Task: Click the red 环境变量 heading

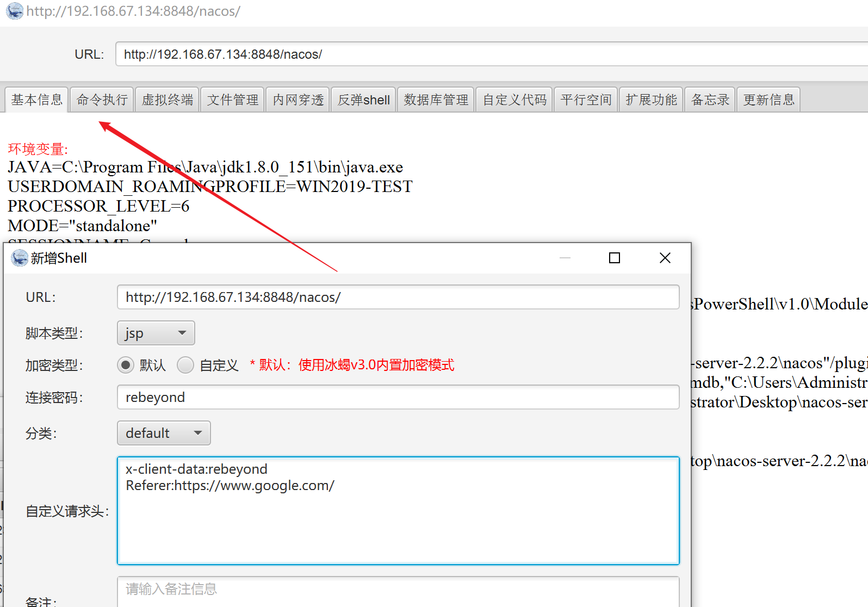Action: (38, 149)
